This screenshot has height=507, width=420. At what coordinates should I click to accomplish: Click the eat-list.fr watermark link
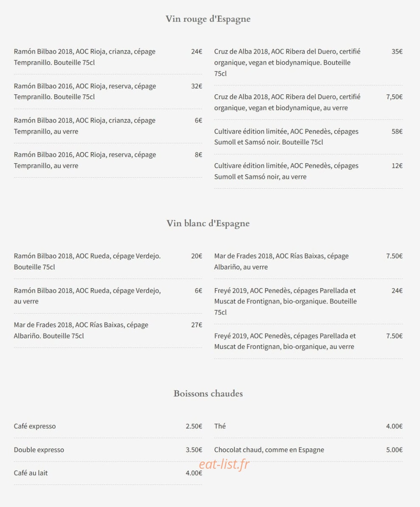pos(224,465)
